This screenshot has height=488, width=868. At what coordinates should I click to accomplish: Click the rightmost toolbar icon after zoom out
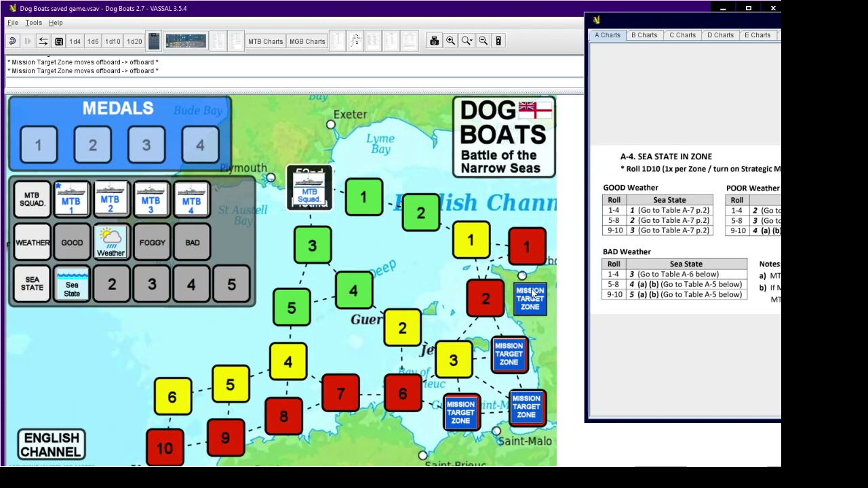[x=498, y=41]
